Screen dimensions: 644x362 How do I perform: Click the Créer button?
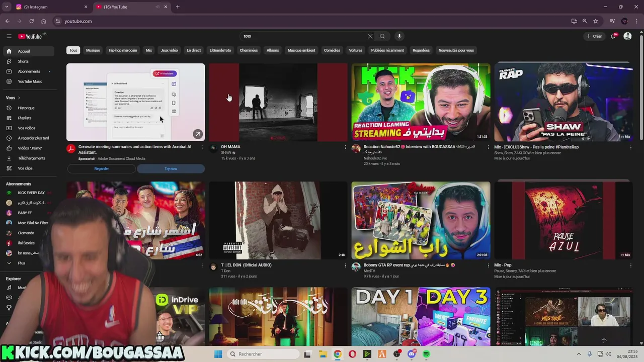tap(594, 36)
